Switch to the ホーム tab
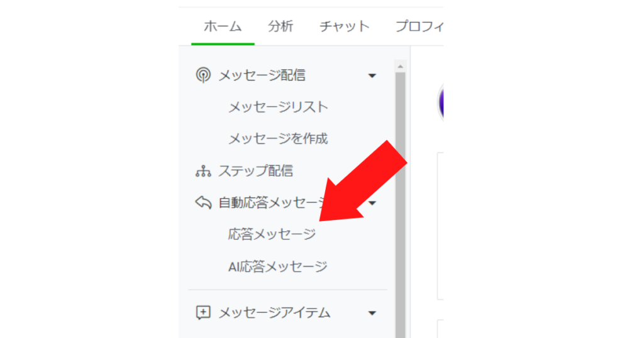The width and height of the screenshot is (644, 338). [223, 26]
